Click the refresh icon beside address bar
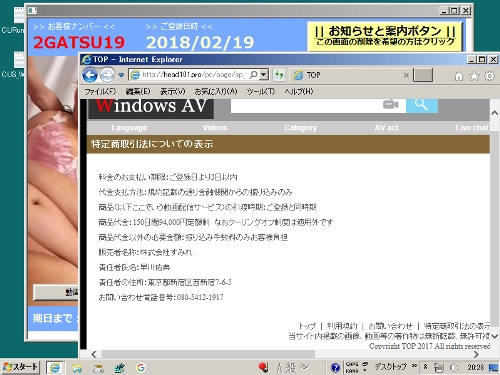Viewport: 500px width, 375px height. pos(279,75)
